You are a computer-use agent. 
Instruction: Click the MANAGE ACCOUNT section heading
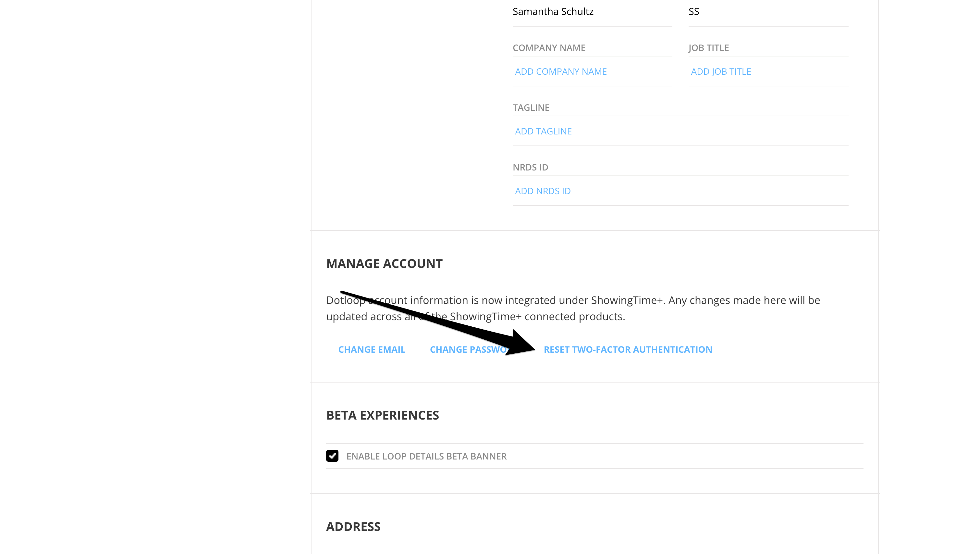coord(384,263)
